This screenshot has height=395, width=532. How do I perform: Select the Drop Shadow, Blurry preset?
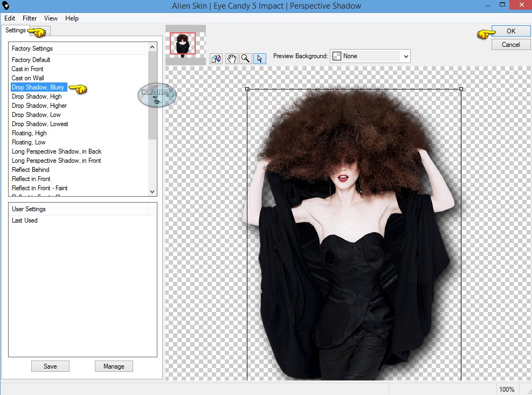pyautogui.click(x=38, y=87)
